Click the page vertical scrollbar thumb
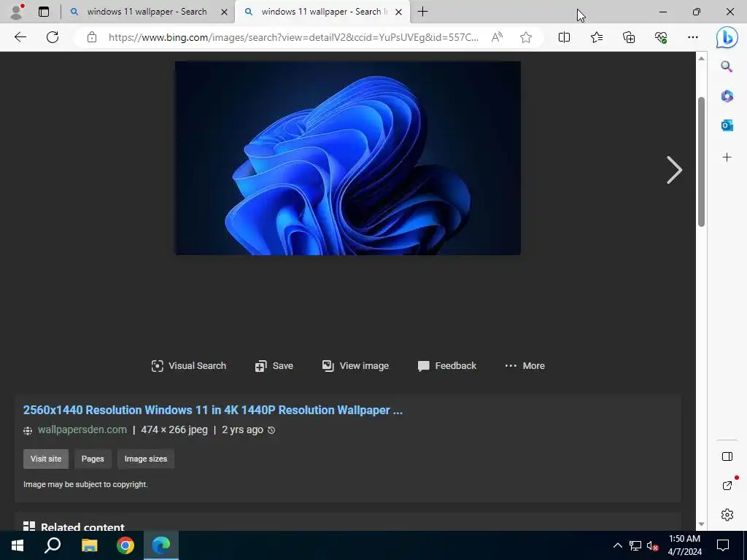Screen dimensions: 747x560 pyautogui.click(x=701, y=162)
